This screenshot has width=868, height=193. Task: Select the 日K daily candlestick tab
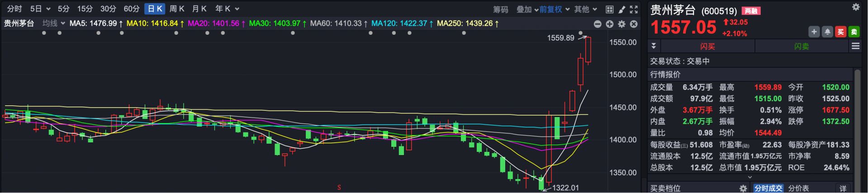click(x=155, y=9)
